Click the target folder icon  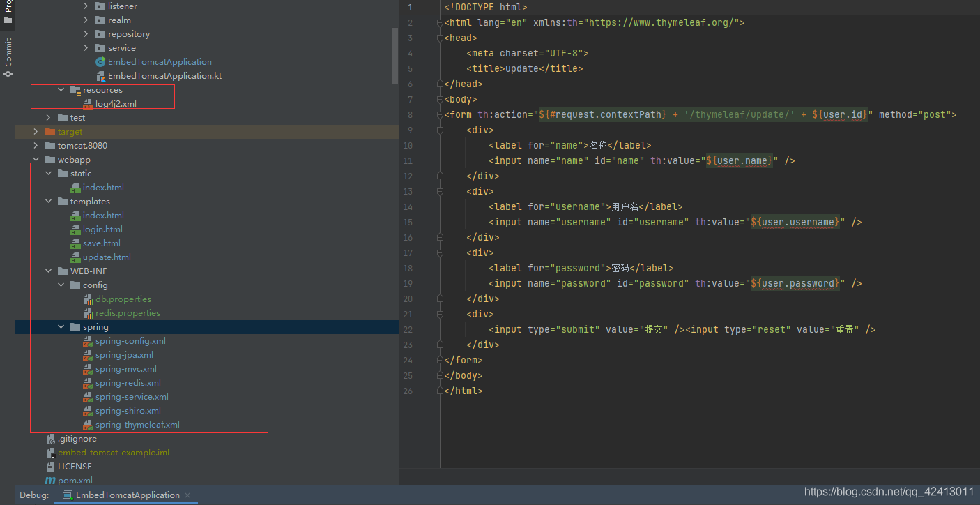coord(50,132)
